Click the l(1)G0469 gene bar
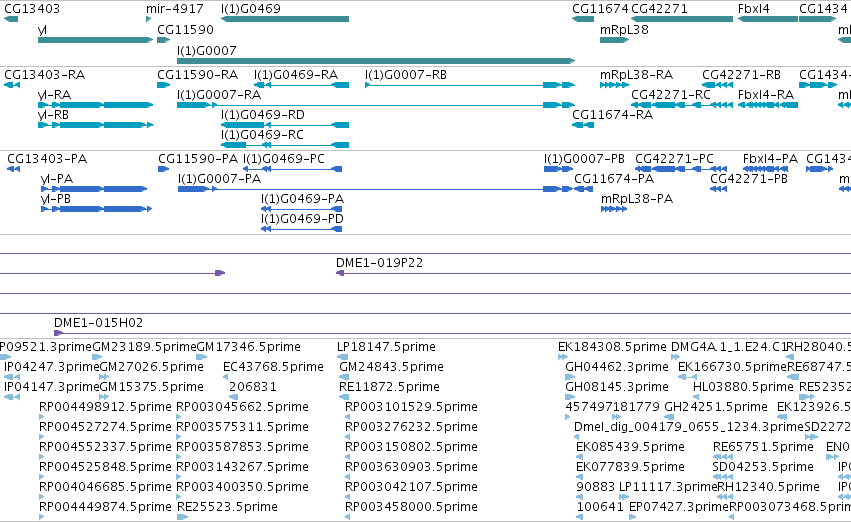The width and height of the screenshot is (851, 522). click(285, 19)
